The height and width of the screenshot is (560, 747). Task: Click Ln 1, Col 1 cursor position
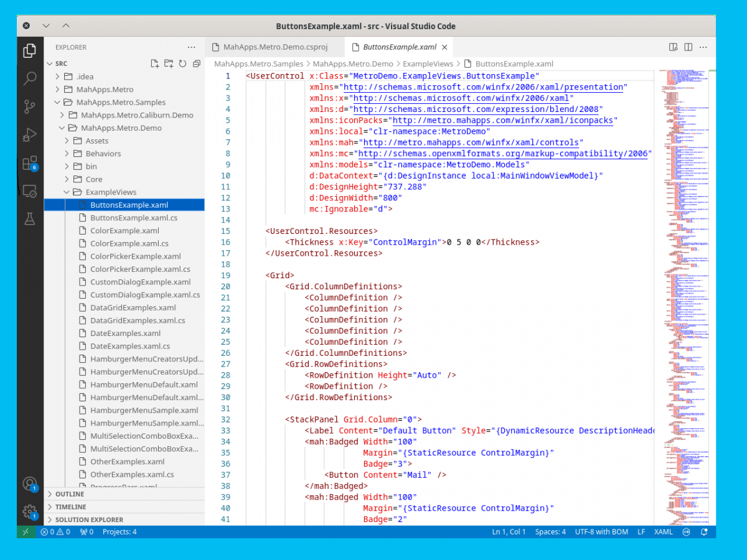[509, 532]
